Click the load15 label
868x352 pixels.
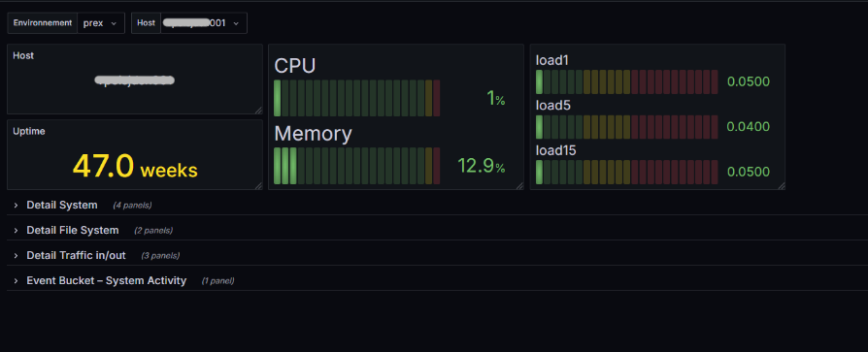click(x=555, y=150)
